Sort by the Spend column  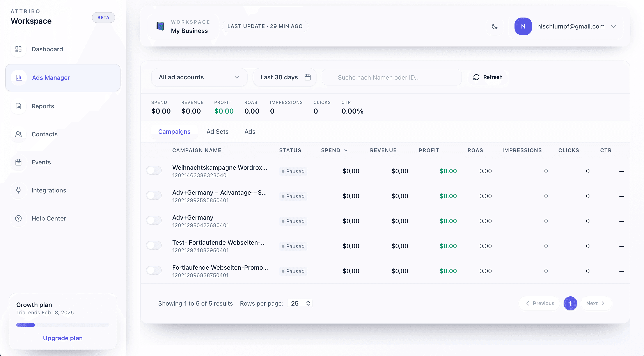point(334,150)
